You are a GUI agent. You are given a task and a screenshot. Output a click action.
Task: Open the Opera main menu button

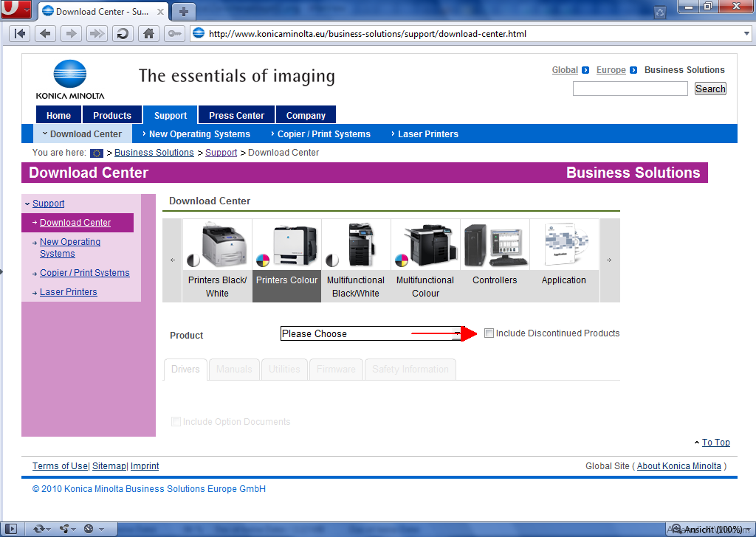pos(16,9)
